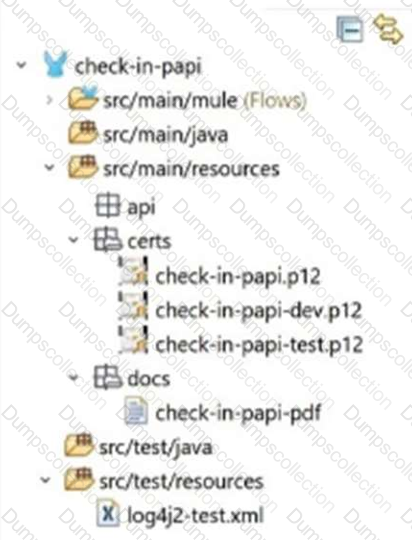Click the Collapse All icon
Viewport: 412px width, 540px height.
click(x=350, y=29)
